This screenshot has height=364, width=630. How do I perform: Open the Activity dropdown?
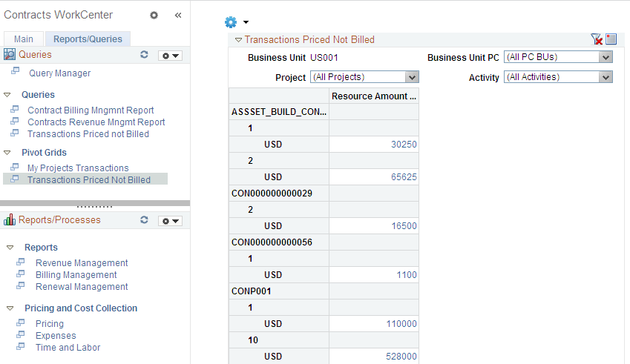(x=606, y=77)
